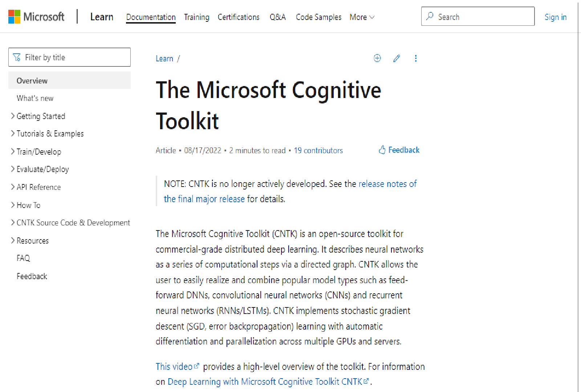Click the Sign in link
The width and height of the screenshot is (581, 392).
click(x=555, y=17)
